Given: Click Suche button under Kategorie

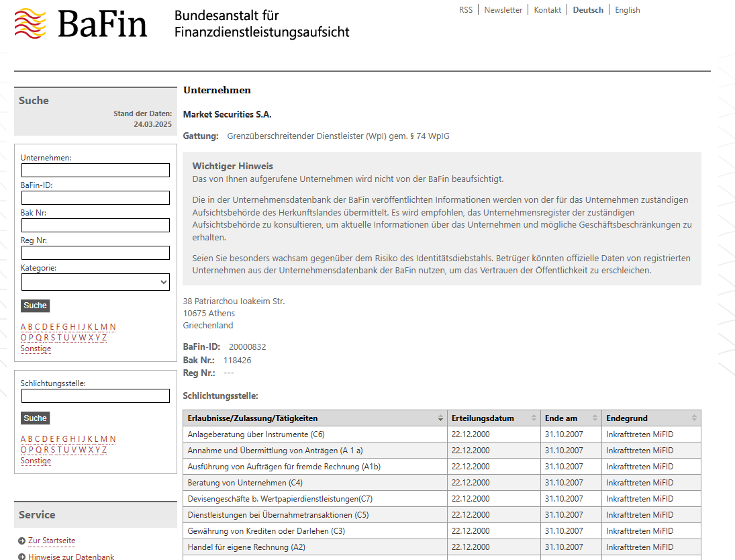Looking at the screenshot, I should click(x=35, y=306).
